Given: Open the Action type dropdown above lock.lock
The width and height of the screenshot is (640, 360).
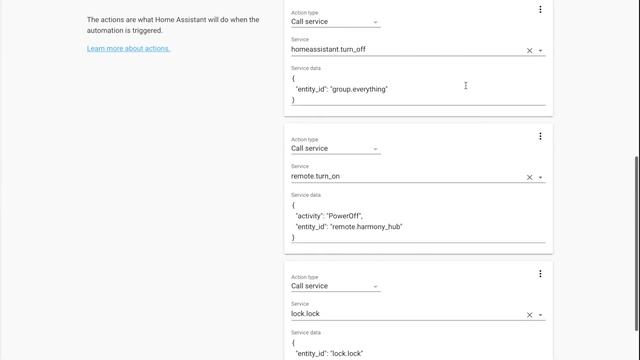Looking at the screenshot, I should pyautogui.click(x=336, y=286).
